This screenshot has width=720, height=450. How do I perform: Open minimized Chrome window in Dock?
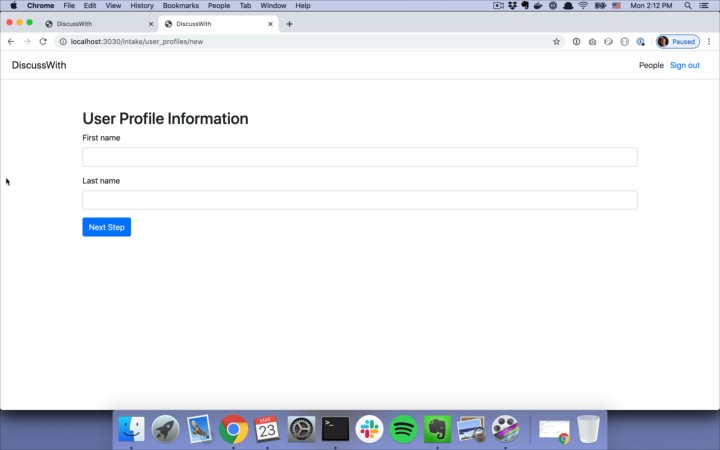tap(554, 431)
